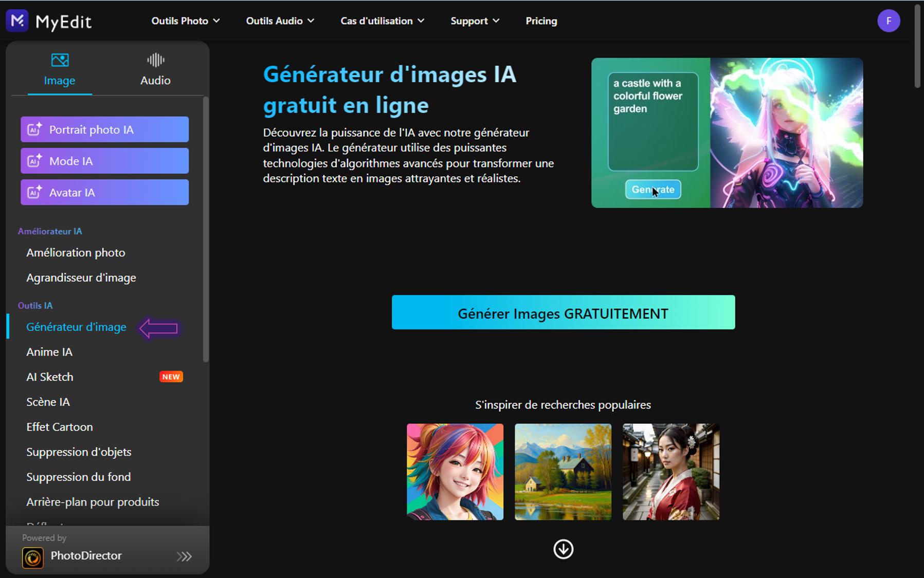This screenshot has width=924, height=578.
Task: Open the Support menu
Action: coord(474,21)
